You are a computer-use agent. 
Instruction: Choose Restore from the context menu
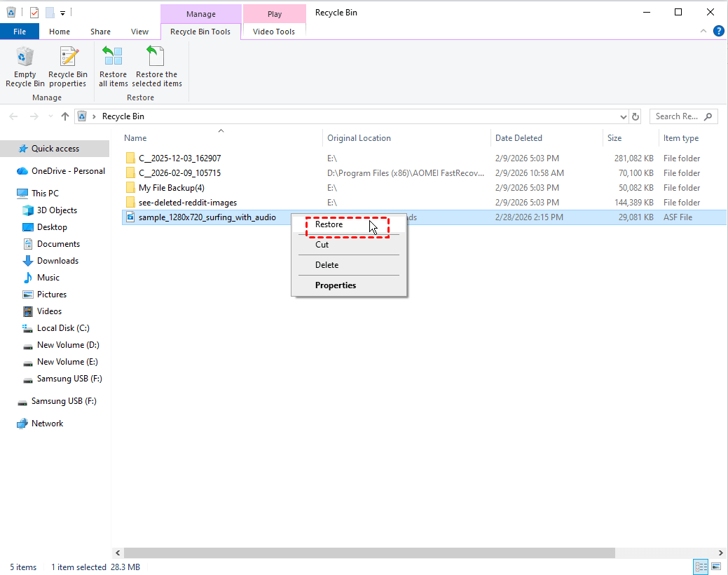[x=349, y=224]
